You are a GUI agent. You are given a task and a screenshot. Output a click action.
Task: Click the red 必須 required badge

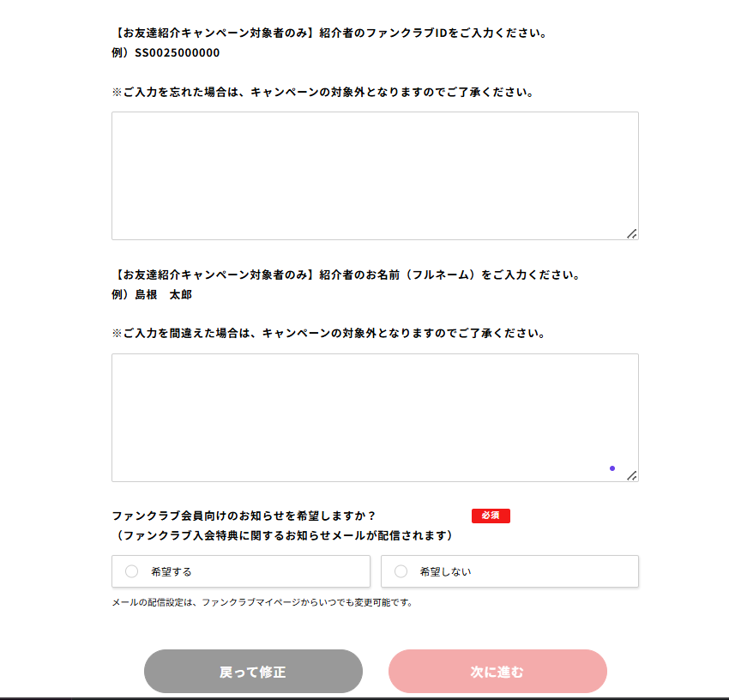(x=491, y=516)
